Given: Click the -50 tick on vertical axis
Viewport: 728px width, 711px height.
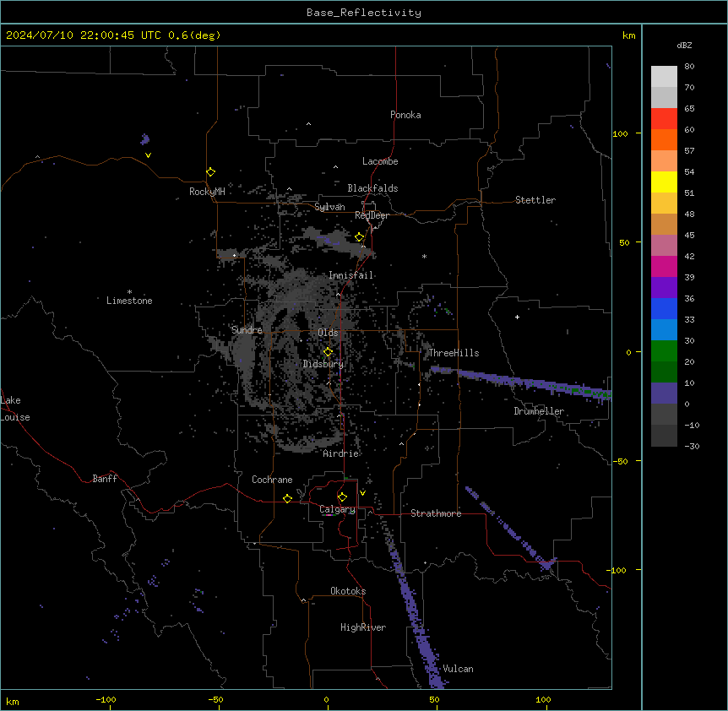Looking at the screenshot, I should 620,461.
